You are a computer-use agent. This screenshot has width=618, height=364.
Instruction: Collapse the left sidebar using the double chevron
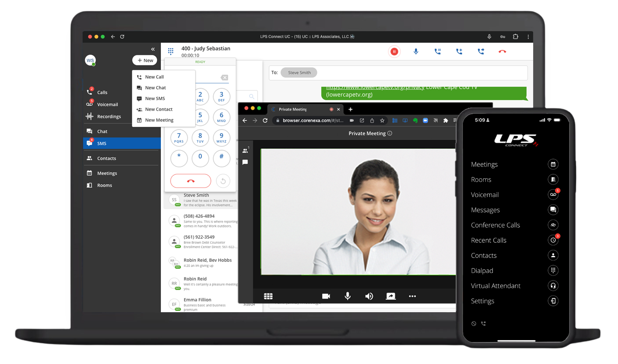[153, 49]
